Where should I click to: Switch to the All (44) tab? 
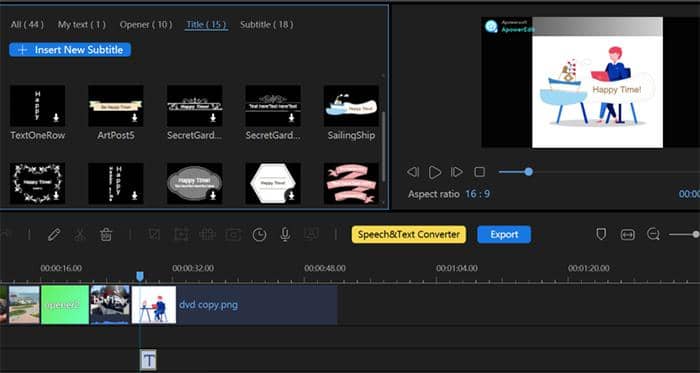click(27, 25)
